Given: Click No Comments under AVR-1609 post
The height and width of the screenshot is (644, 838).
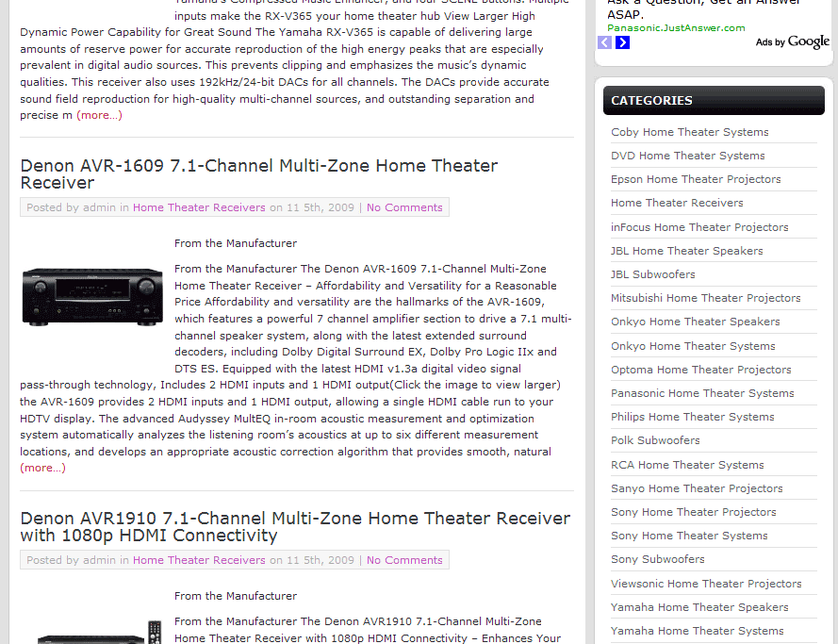Looking at the screenshot, I should click(x=404, y=207).
